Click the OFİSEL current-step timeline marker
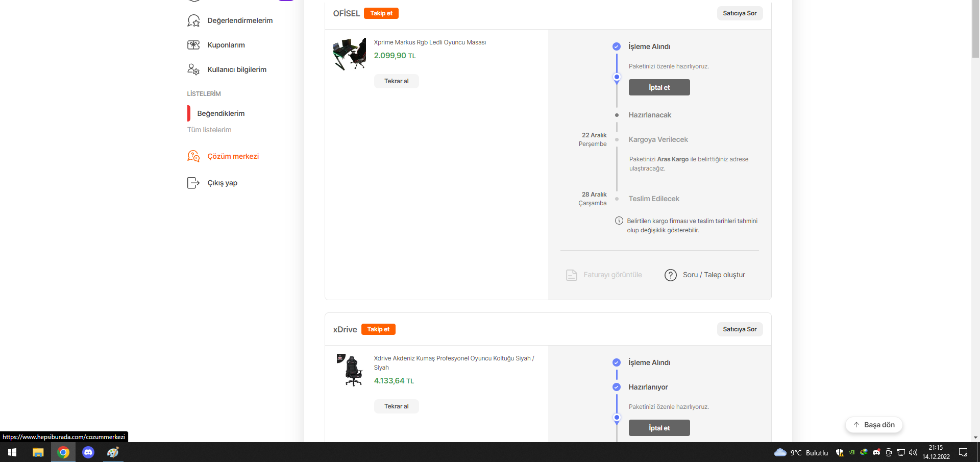This screenshot has width=980, height=462. pyautogui.click(x=617, y=78)
